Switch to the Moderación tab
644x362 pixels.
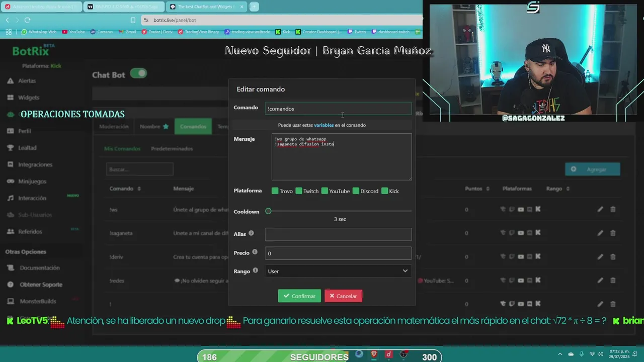[114, 127]
